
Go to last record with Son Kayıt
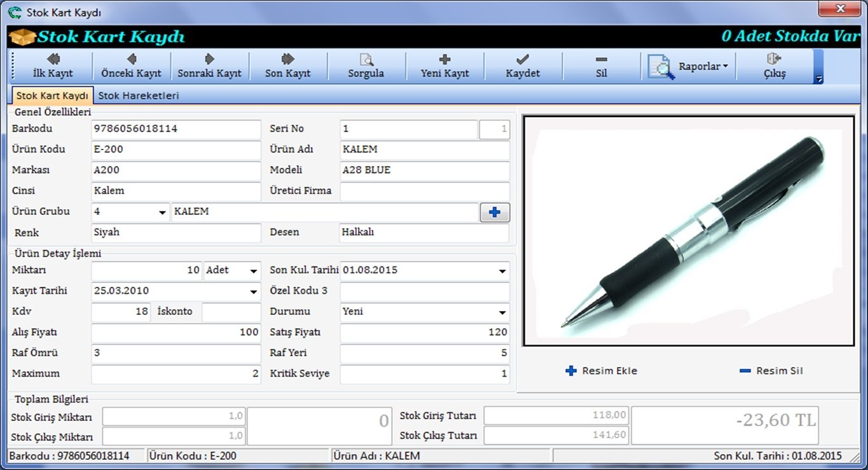click(x=287, y=66)
